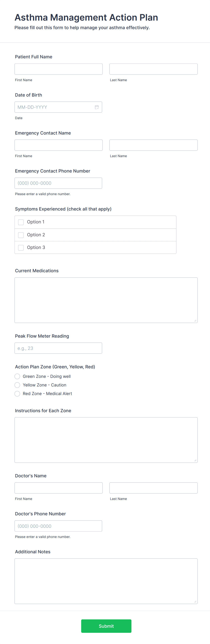Open the date picker calendar icon
The image size is (210, 644).
pos(97,107)
